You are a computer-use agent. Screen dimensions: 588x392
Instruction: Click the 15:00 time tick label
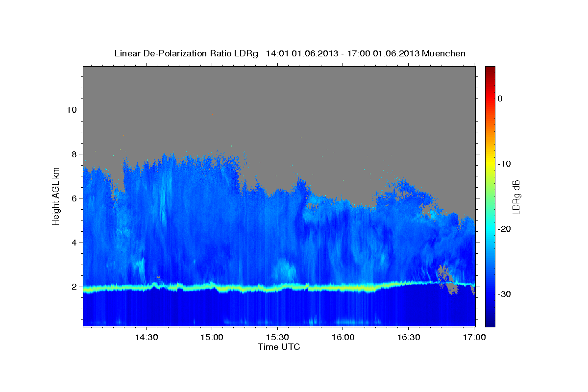coord(212,337)
